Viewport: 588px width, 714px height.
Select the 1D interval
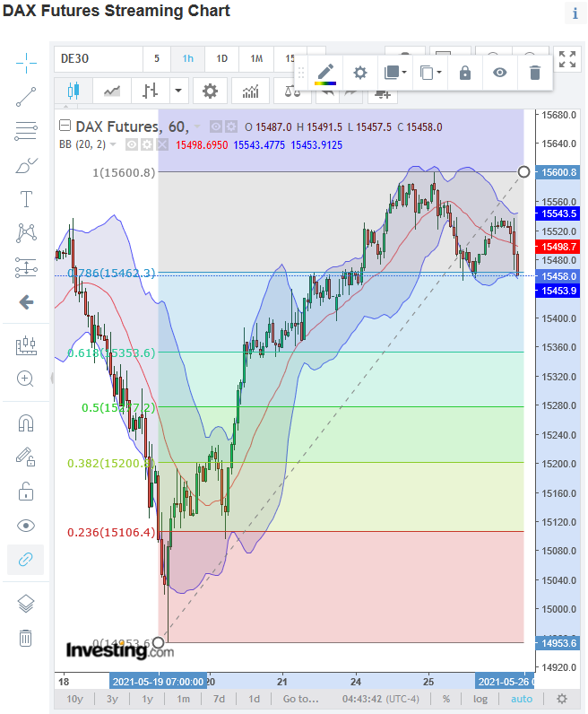(221, 58)
